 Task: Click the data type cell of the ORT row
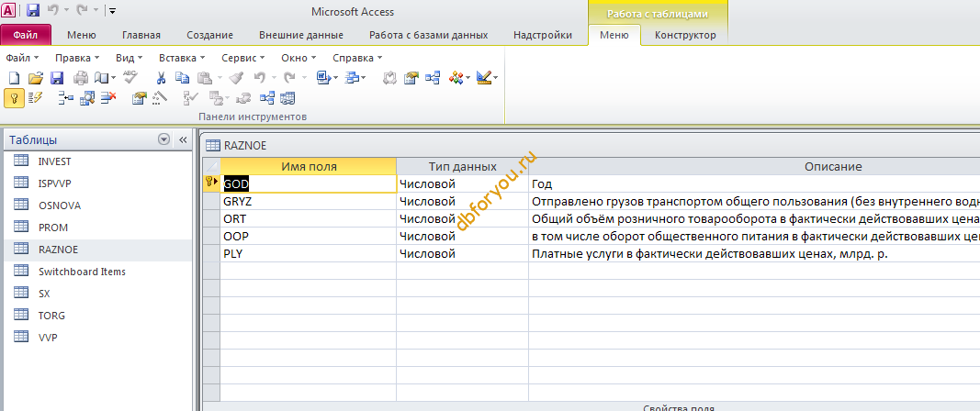(x=463, y=219)
